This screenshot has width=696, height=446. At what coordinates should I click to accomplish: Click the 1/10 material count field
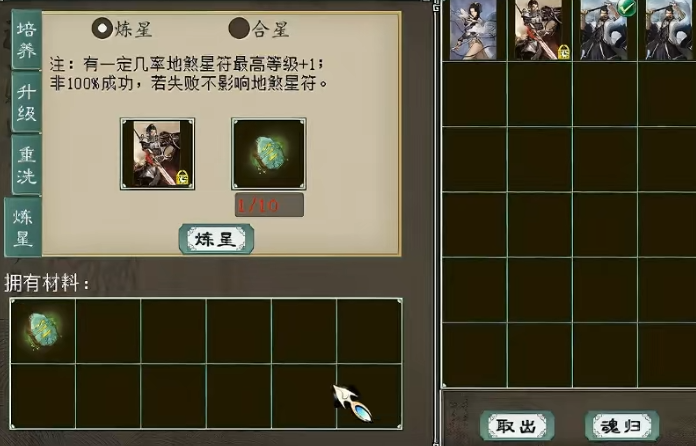tap(269, 205)
